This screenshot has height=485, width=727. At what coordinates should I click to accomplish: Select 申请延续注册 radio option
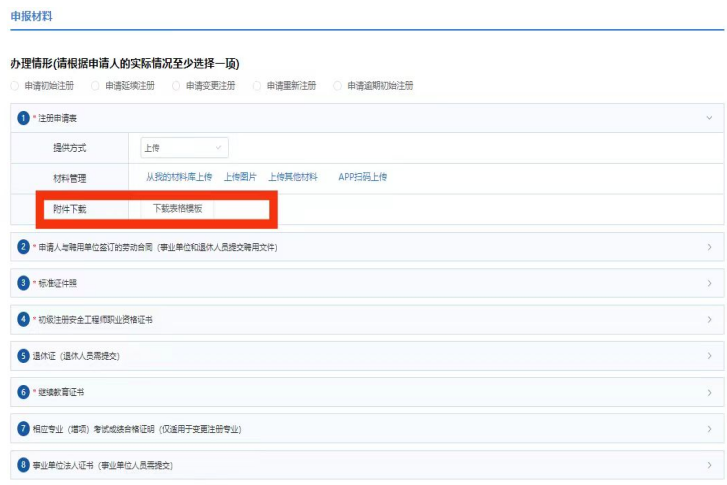click(x=96, y=86)
